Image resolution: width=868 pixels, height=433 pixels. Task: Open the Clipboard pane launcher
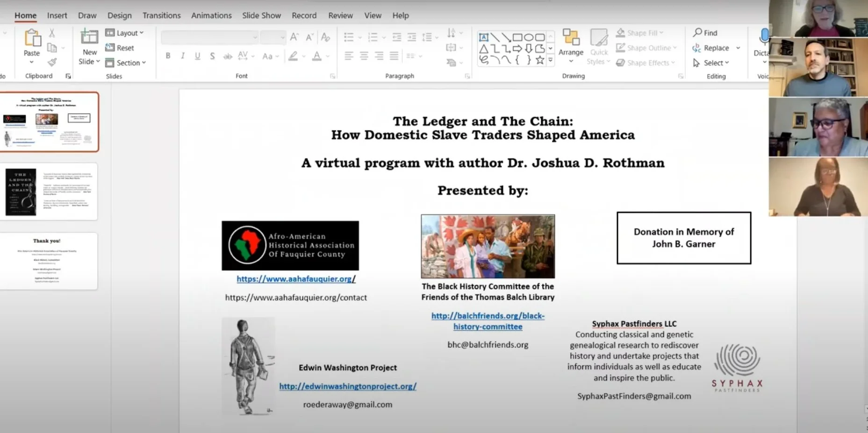[68, 76]
